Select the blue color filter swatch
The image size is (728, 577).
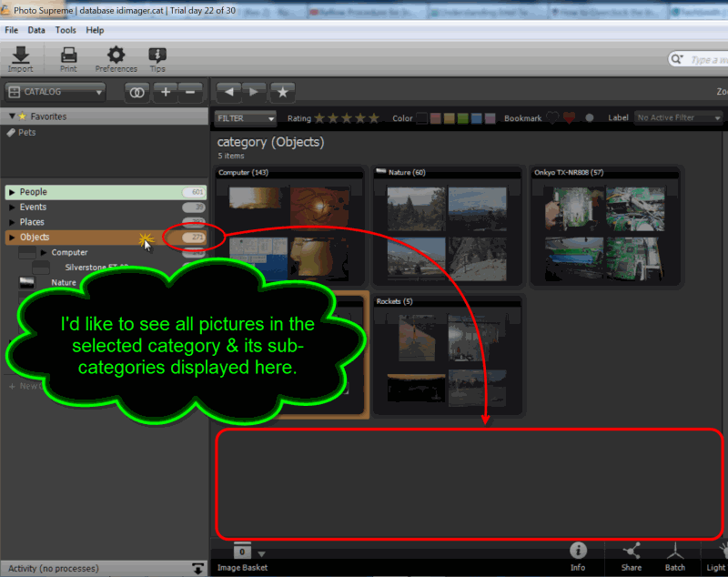click(x=476, y=118)
